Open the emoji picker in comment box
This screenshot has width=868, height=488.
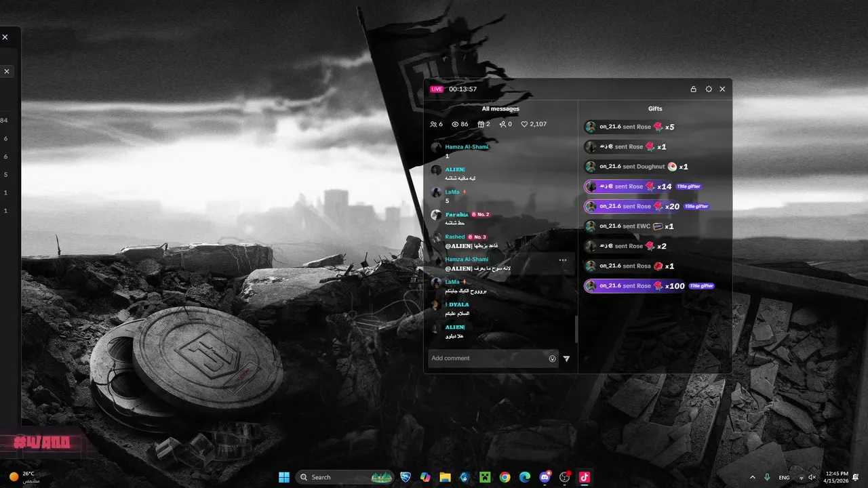[552, 359]
